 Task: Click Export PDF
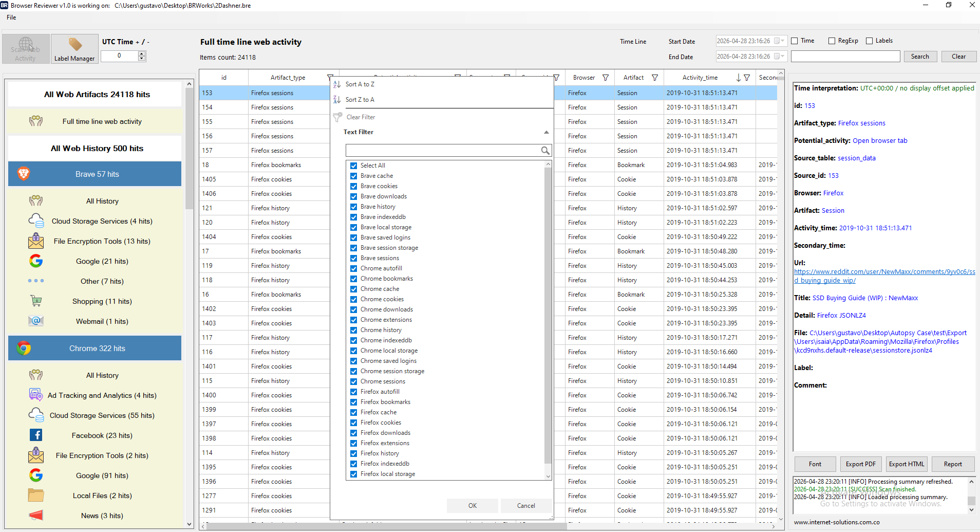[861, 464]
